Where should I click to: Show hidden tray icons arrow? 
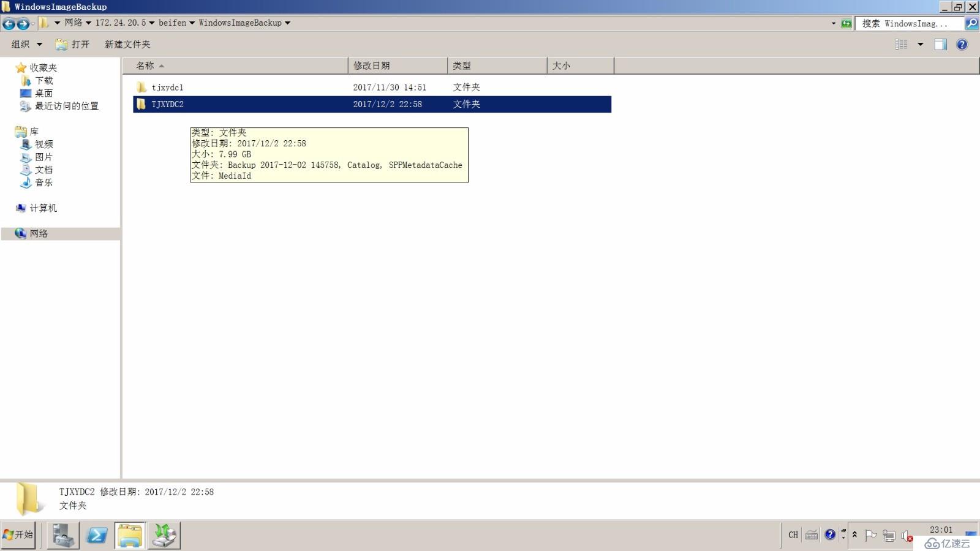coord(854,535)
